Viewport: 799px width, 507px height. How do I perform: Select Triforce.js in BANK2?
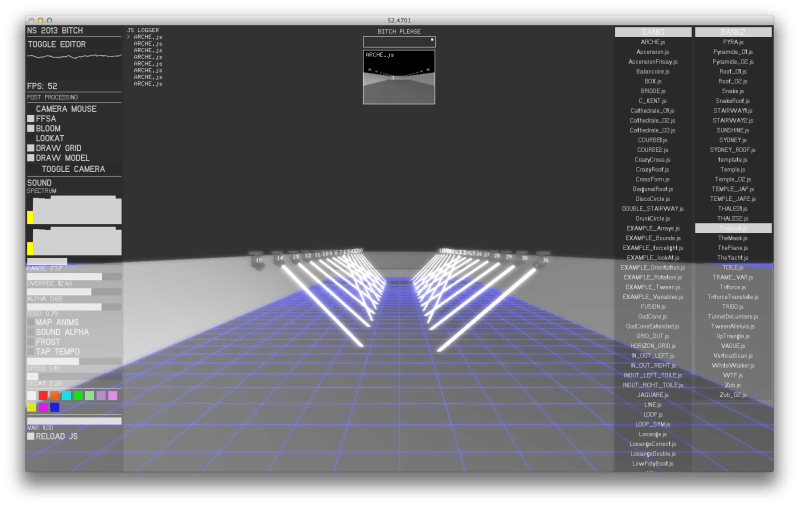(733, 287)
